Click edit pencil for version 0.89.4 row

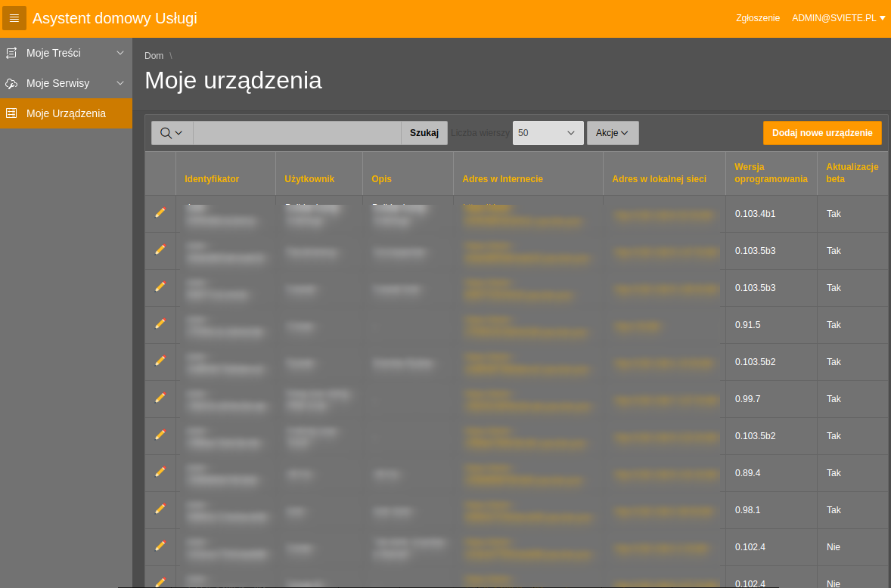tap(160, 472)
